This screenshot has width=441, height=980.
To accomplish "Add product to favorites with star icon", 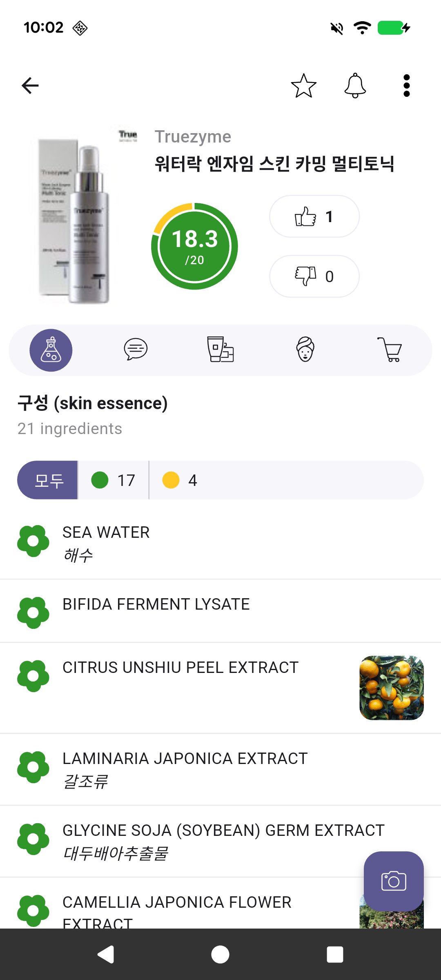I will (x=303, y=86).
